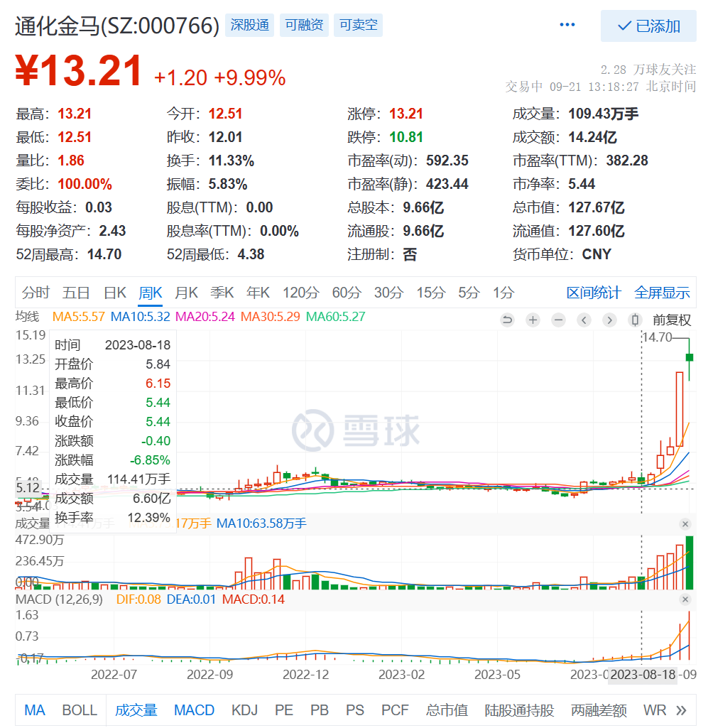
Task: Click the ¥13.21 current price
Action: tap(78, 71)
